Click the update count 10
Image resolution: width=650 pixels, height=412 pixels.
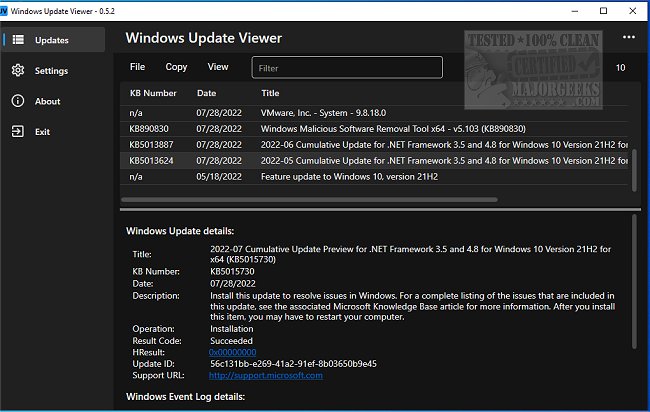click(x=620, y=68)
